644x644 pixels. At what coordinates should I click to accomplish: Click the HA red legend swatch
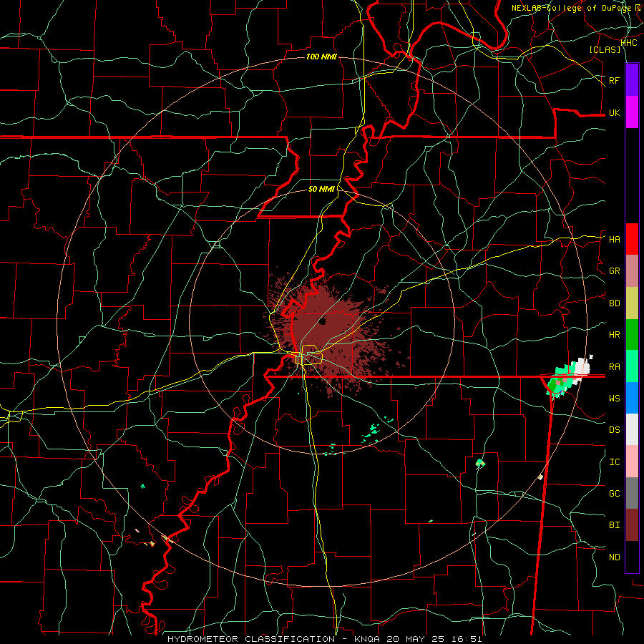(x=632, y=239)
